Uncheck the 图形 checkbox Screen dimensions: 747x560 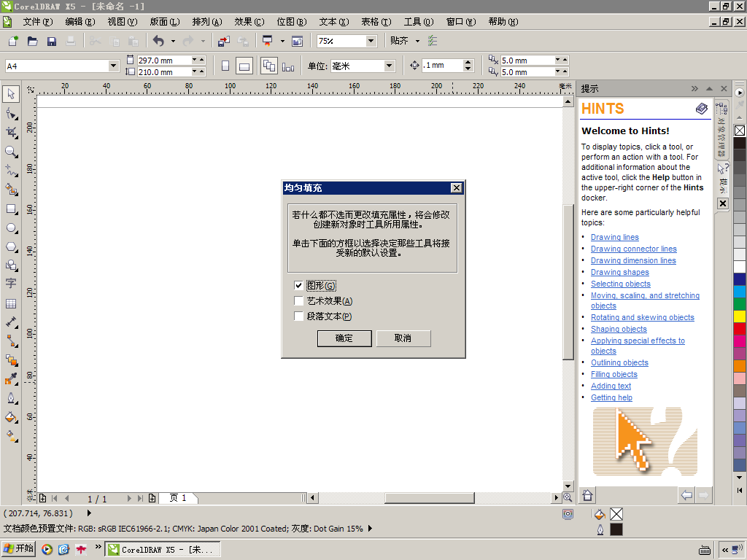pyautogui.click(x=298, y=286)
